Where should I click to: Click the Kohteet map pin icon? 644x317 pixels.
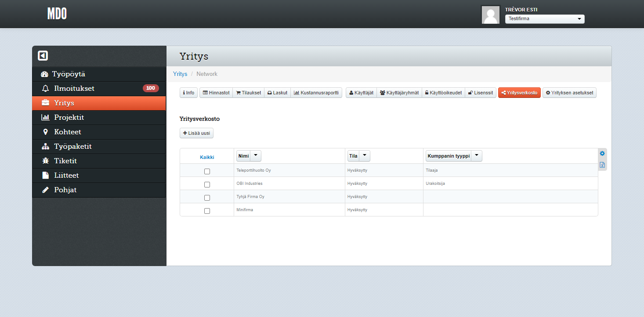tap(45, 132)
